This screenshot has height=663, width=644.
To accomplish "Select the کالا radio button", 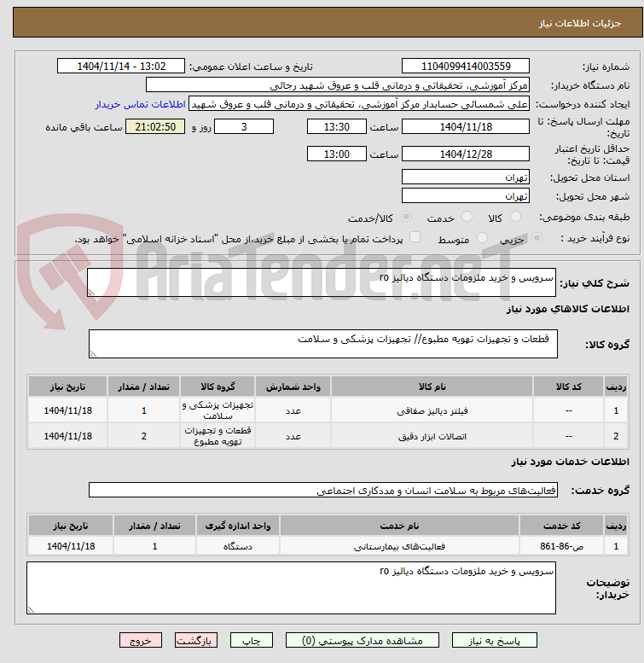I will pos(515,217).
